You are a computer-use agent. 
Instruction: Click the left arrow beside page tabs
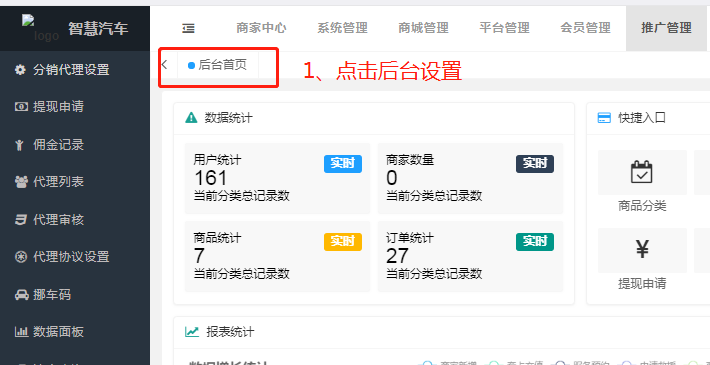[165, 65]
